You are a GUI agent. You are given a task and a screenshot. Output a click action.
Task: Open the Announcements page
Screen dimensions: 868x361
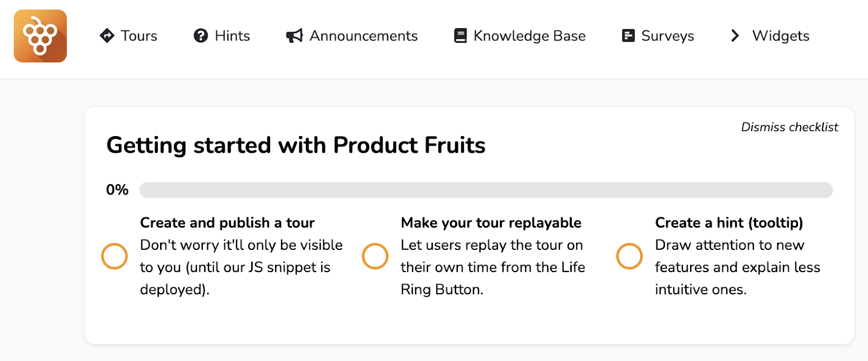tap(362, 36)
